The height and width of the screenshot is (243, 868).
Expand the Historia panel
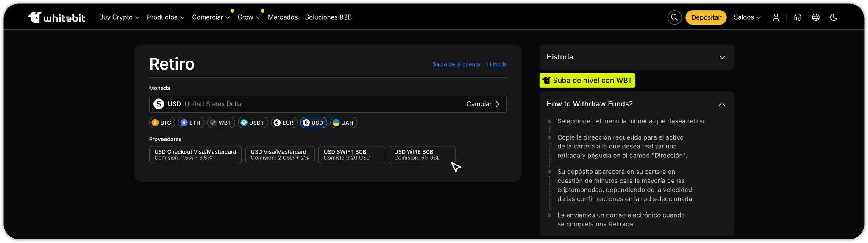(637, 57)
